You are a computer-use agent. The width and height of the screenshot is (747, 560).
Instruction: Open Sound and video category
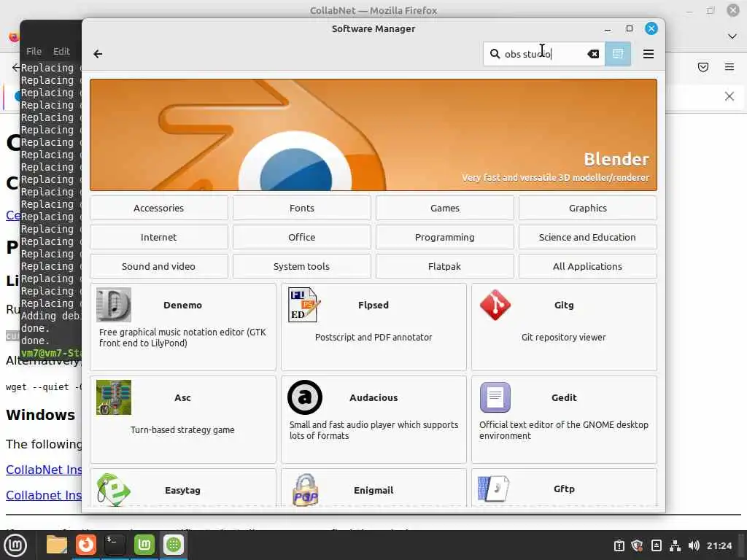click(158, 266)
